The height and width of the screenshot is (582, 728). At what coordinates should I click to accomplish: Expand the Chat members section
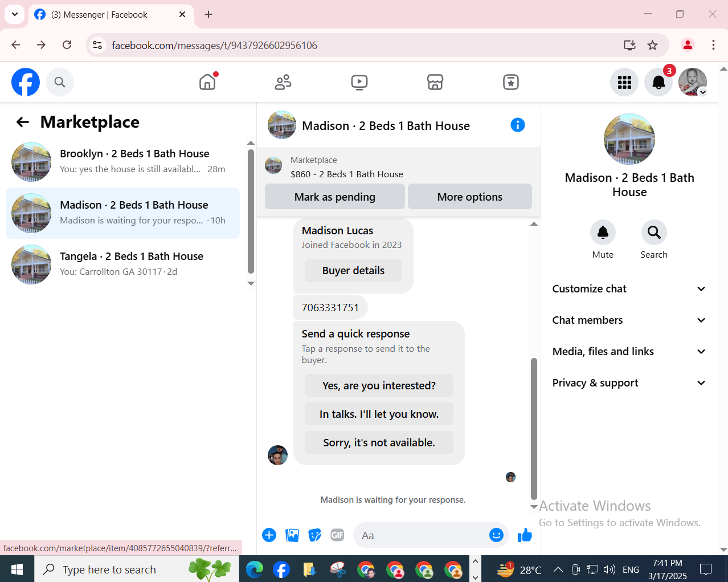[x=629, y=320]
